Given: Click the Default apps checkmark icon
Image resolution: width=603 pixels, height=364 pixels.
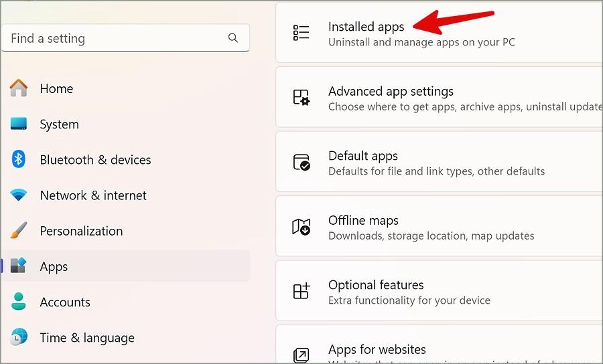Looking at the screenshot, I should click(x=301, y=162).
